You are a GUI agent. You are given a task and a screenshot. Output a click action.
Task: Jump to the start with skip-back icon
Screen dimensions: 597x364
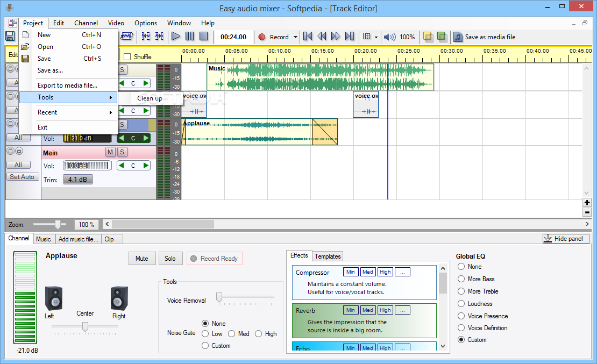click(x=308, y=37)
